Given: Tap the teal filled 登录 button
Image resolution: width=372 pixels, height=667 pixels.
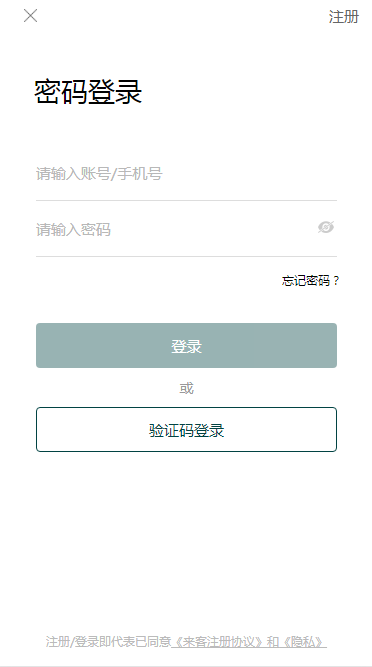Looking at the screenshot, I should [x=186, y=345].
